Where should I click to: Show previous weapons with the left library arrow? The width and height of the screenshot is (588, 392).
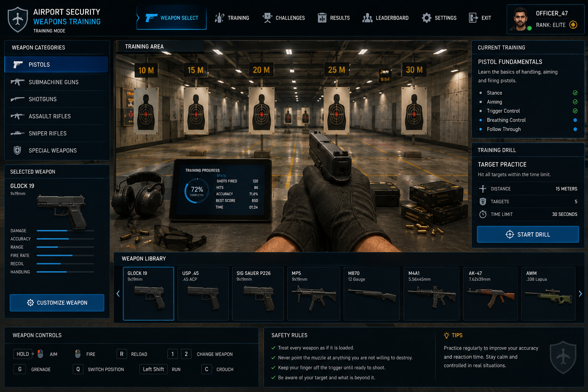[118, 294]
